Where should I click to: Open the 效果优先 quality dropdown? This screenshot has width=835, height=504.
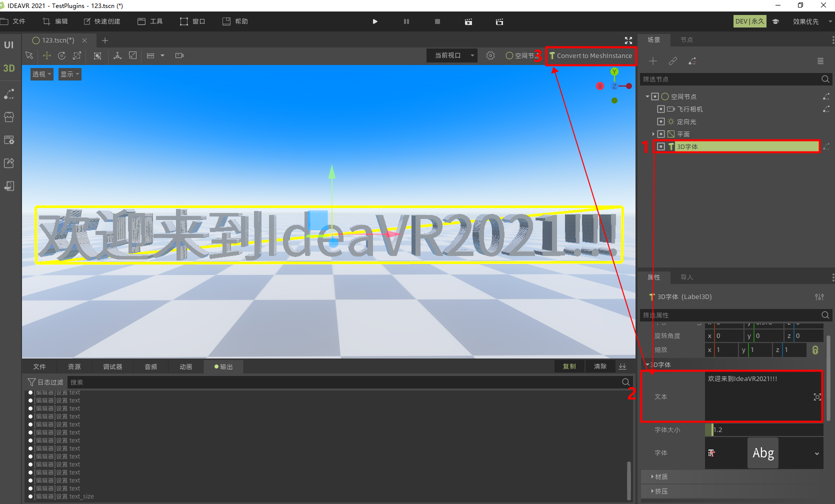click(812, 21)
